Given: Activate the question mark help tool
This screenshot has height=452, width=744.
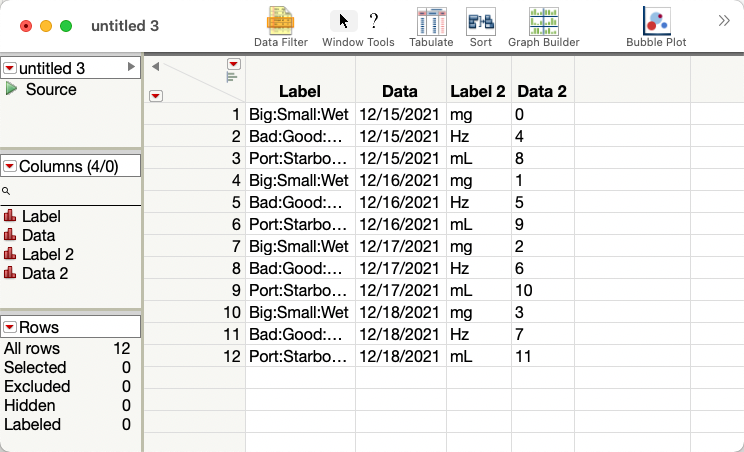Looking at the screenshot, I should pos(374,21).
